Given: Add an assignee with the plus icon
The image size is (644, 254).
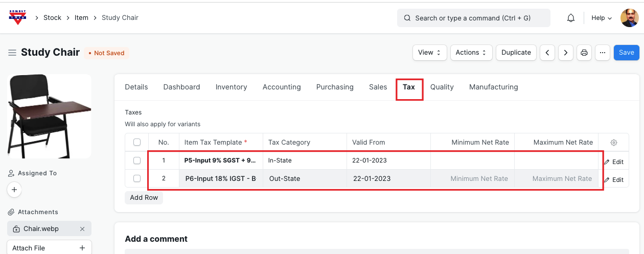Looking at the screenshot, I should 14,190.
